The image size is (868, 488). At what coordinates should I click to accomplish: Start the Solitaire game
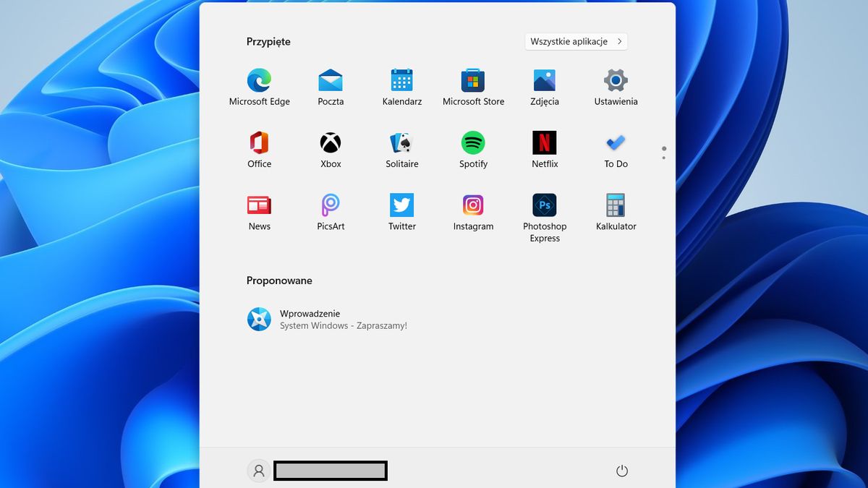click(401, 144)
